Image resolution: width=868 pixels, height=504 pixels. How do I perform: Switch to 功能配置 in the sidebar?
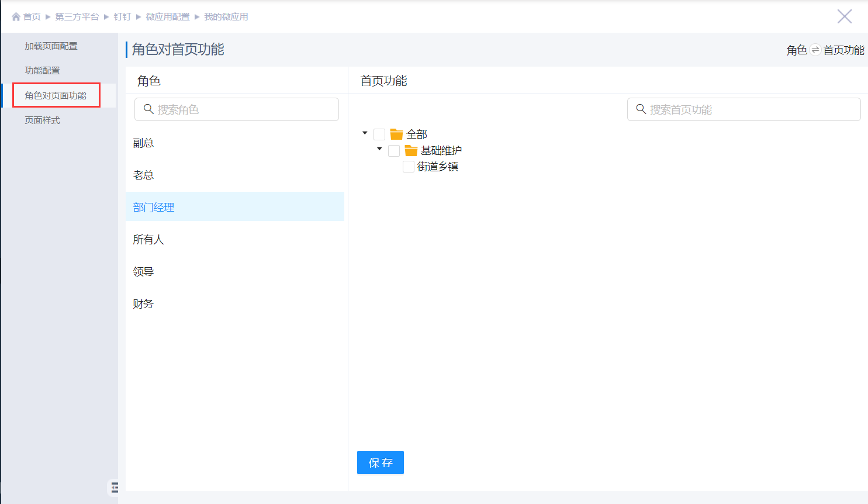(x=42, y=71)
